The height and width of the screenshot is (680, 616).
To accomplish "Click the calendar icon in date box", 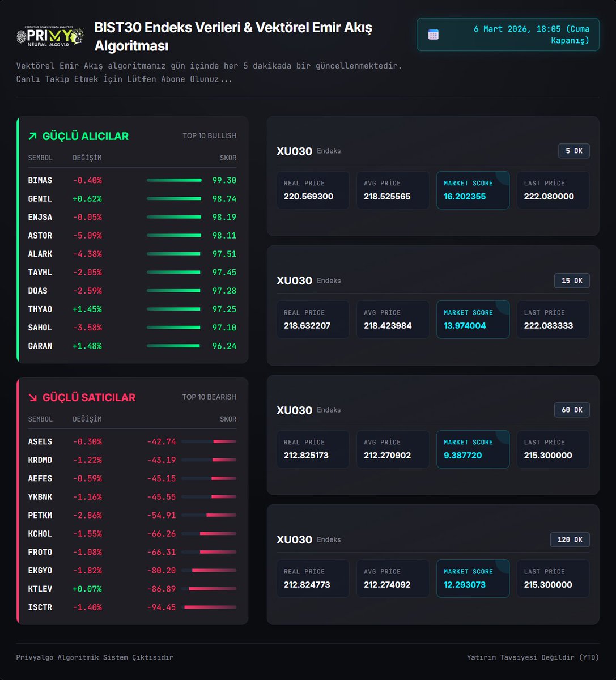I will pos(433,35).
